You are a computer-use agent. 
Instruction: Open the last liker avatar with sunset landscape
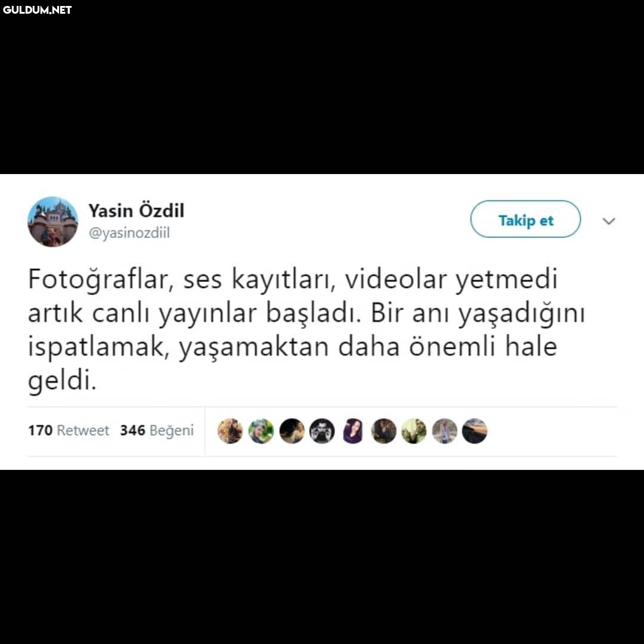point(475,431)
